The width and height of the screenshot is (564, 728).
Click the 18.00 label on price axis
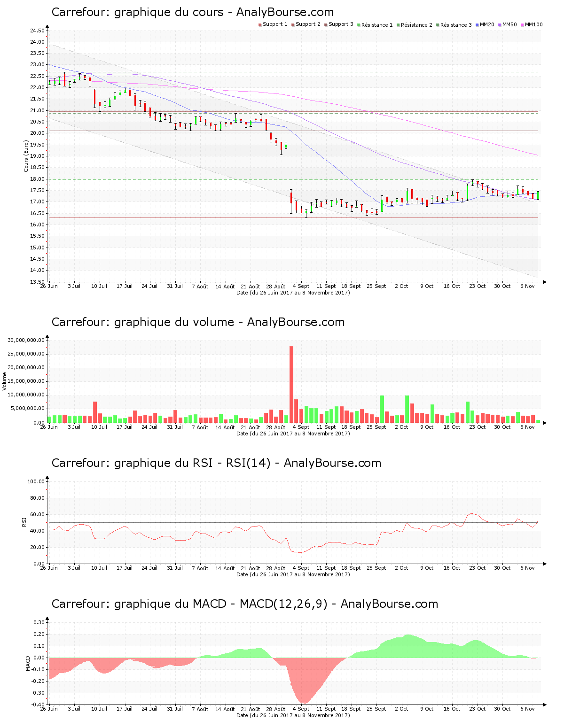click(x=38, y=179)
